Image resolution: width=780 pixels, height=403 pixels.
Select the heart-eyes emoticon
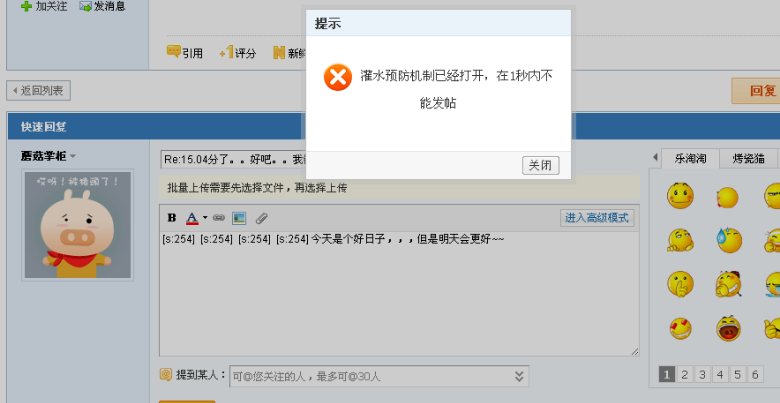click(x=680, y=328)
